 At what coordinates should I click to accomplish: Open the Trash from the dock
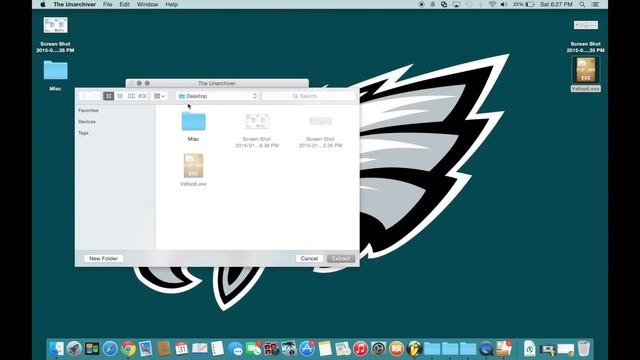coord(584,348)
